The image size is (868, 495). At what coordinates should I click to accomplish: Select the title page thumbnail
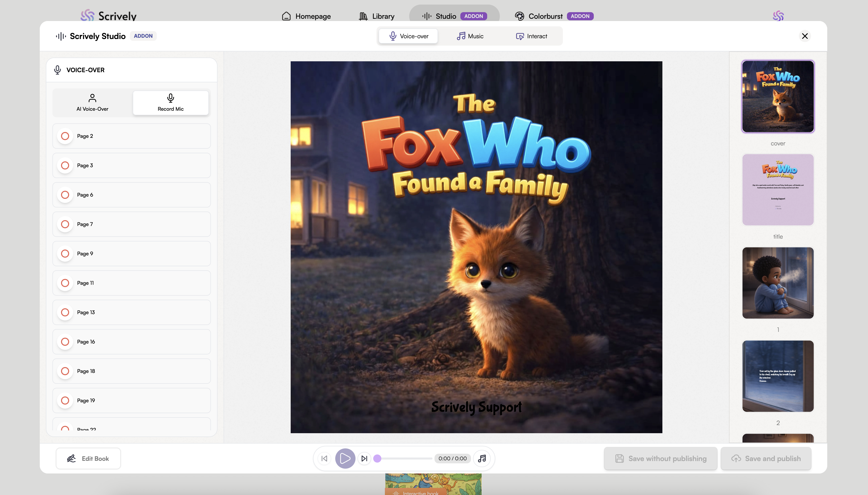(x=778, y=190)
